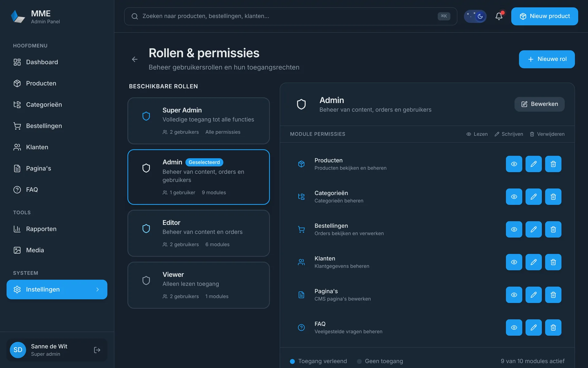Select the Viewer role card
This screenshot has width=588, height=368.
coord(198,285)
